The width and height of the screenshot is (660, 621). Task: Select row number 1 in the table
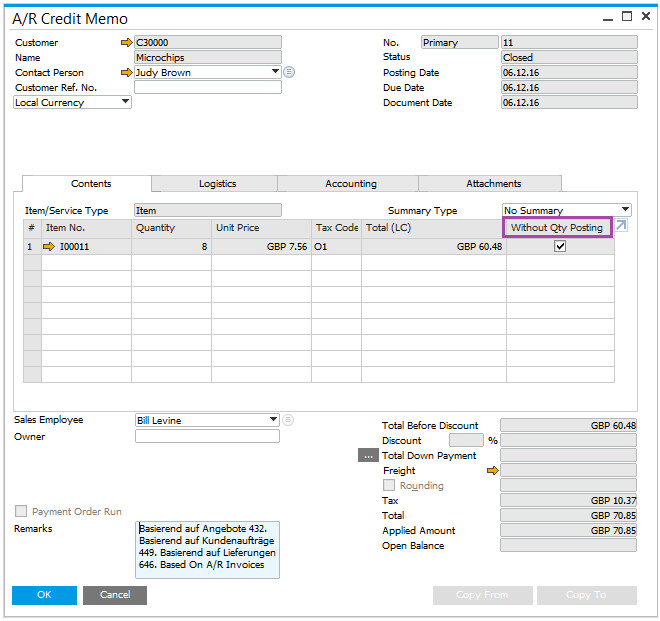tap(32, 246)
